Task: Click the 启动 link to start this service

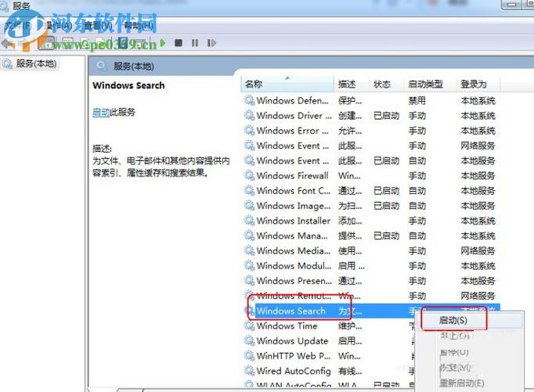Action: pos(101,112)
